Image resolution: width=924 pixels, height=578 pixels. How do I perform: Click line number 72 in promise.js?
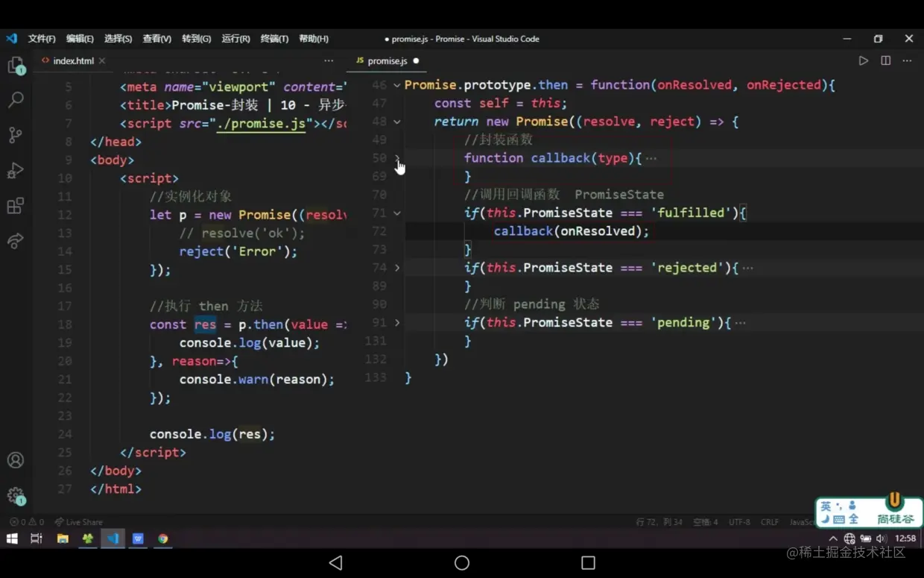379,231
